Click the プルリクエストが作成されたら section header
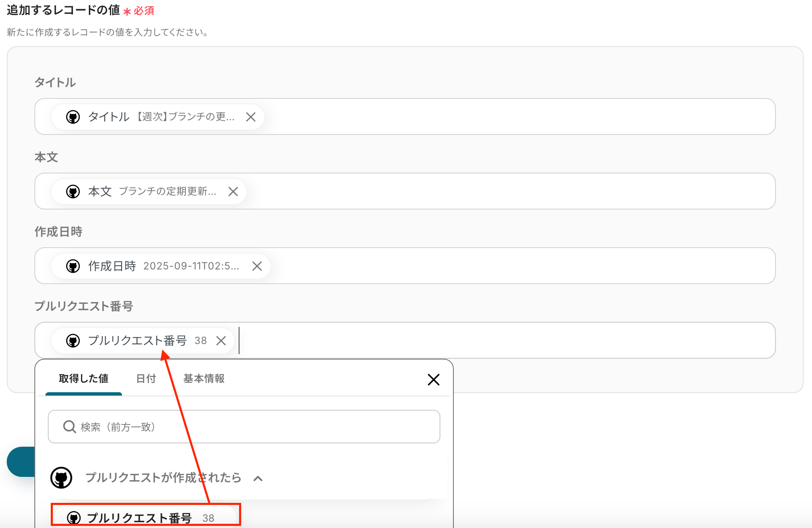Image resolution: width=812 pixels, height=528 pixels. click(164, 478)
